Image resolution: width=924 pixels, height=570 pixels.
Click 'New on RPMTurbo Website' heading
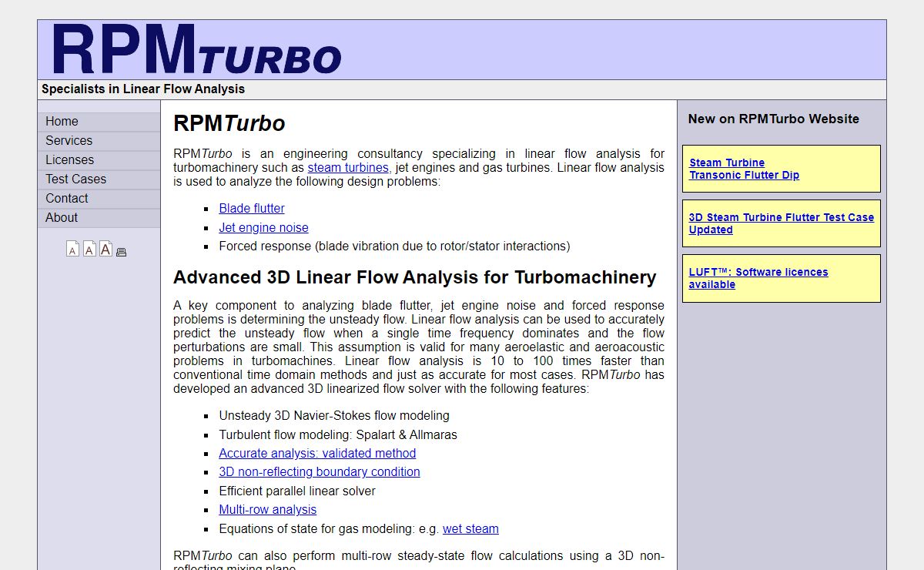[774, 119]
